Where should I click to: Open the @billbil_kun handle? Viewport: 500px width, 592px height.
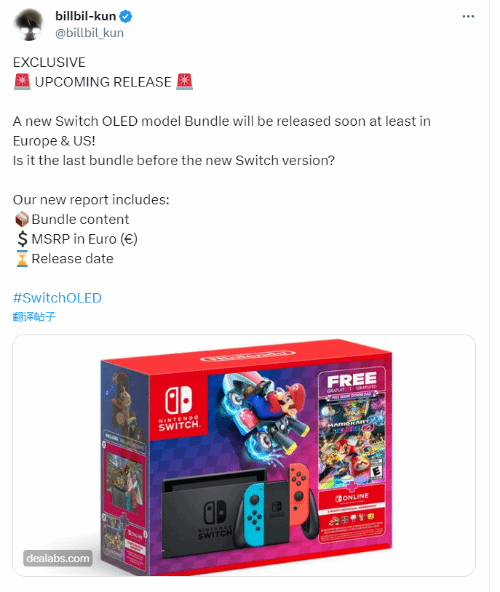[90, 33]
